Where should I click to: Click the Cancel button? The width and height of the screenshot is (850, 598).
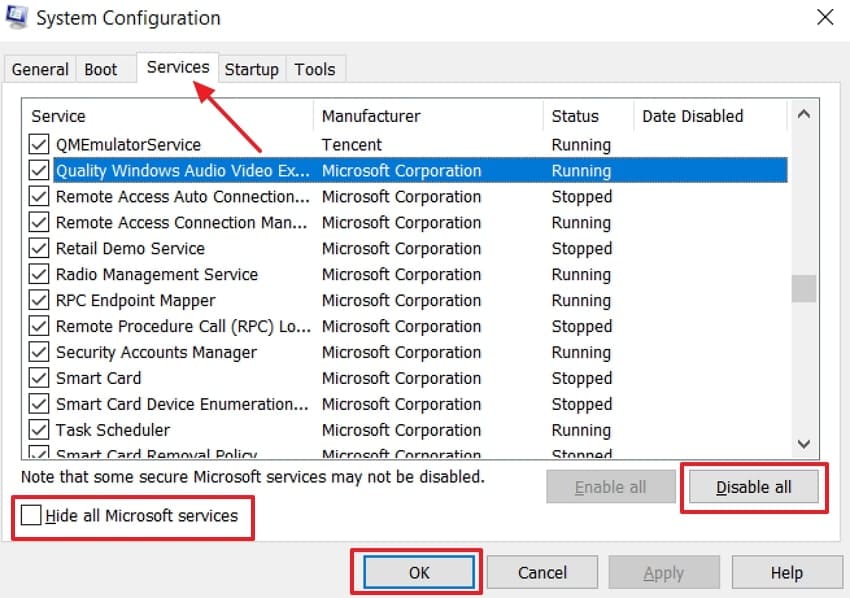pos(542,572)
